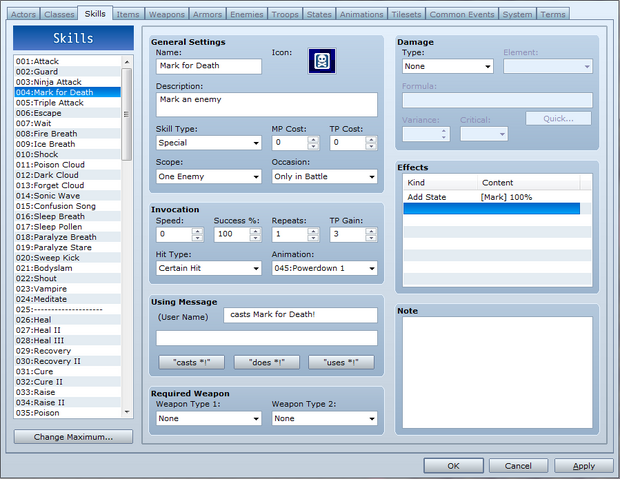620x479 pixels.
Task: Click inside the Note text area
Action: (497, 372)
